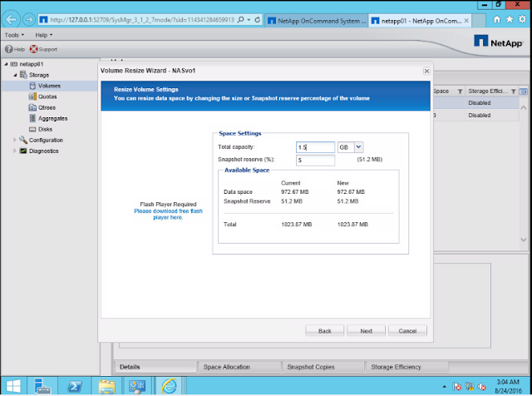Click the Storage Effici... column header
The height and width of the screenshot is (396, 532).
coord(488,91)
